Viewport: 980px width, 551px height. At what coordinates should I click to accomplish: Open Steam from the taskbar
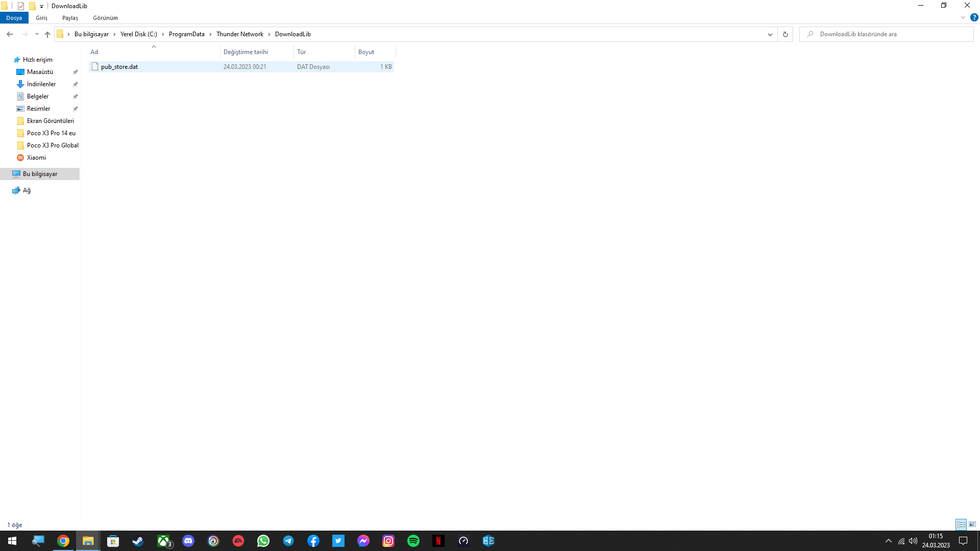138,541
